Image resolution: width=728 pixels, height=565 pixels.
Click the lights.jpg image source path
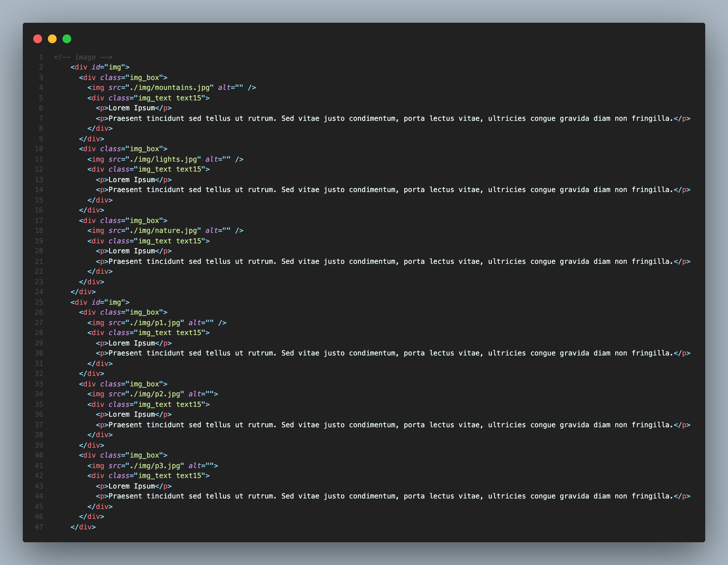[163, 159]
